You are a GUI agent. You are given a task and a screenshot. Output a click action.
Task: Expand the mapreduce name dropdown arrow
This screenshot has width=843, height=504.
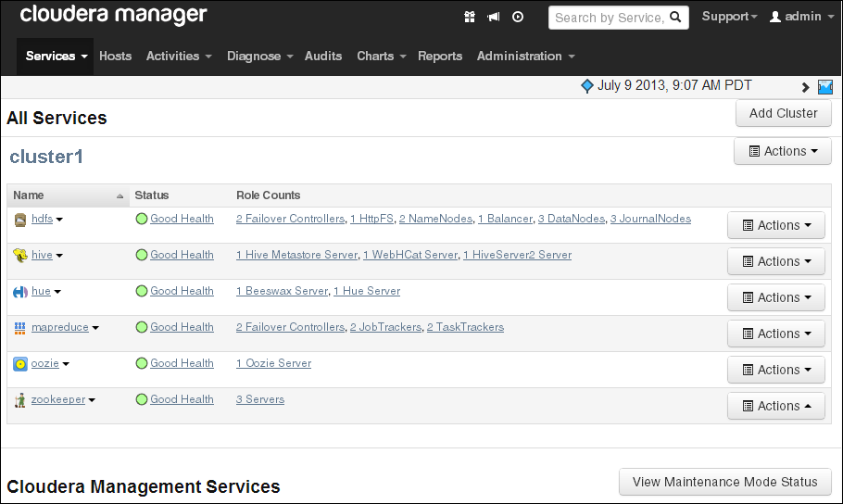point(95,328)
